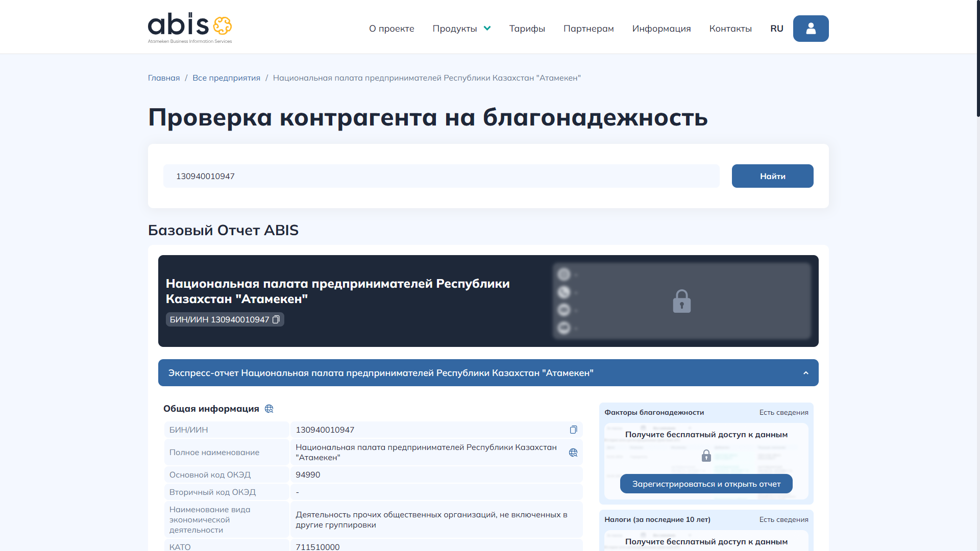Open the Тарифы menu item

click(x=527, y=29)
